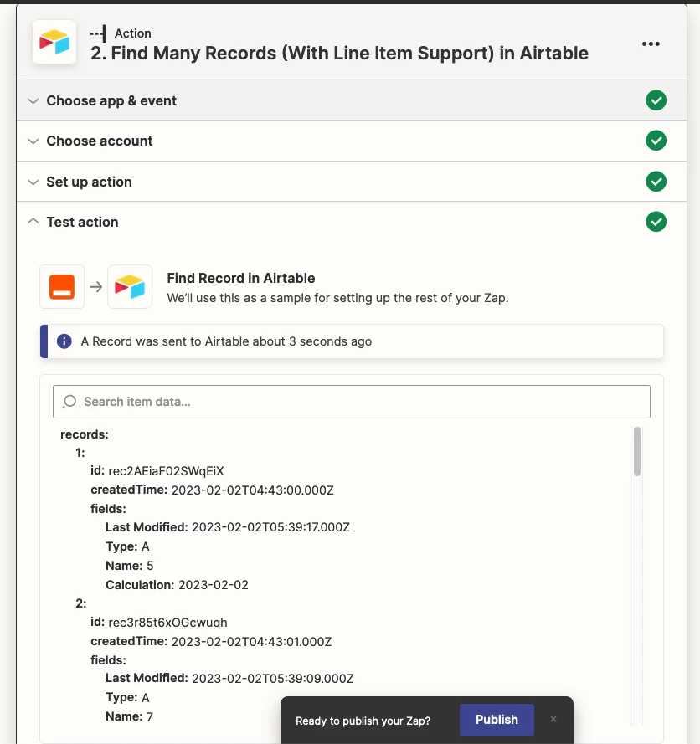700x744 pixels.
Task: Click the Airtable app icon in header
Action: click(54, 42)
